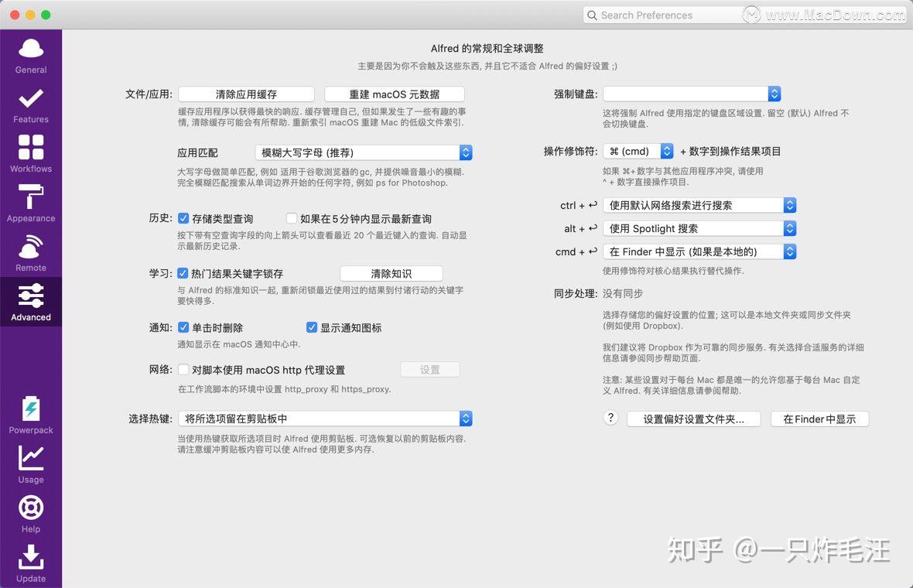Image resolution: width=913 pixels, height=588 pixels.
Task: Disable the 存储类型查询 checkbox
Action: [x=183, y=219]
